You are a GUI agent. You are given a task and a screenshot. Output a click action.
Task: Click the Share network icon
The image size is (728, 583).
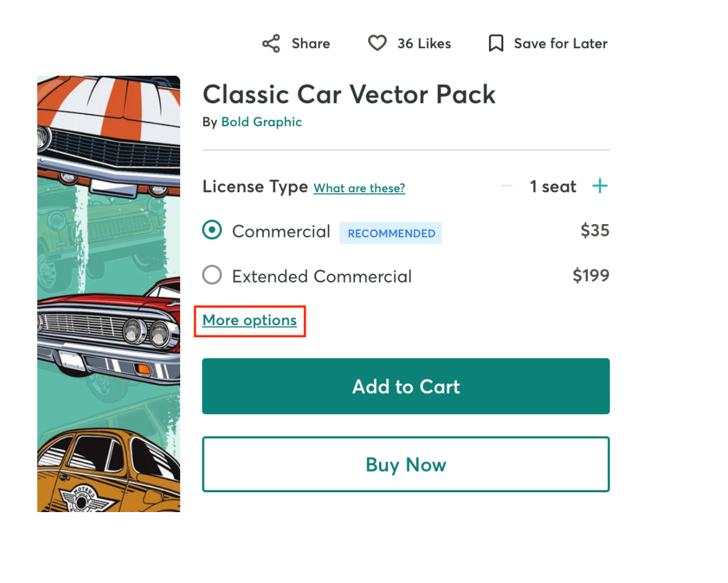271,43
